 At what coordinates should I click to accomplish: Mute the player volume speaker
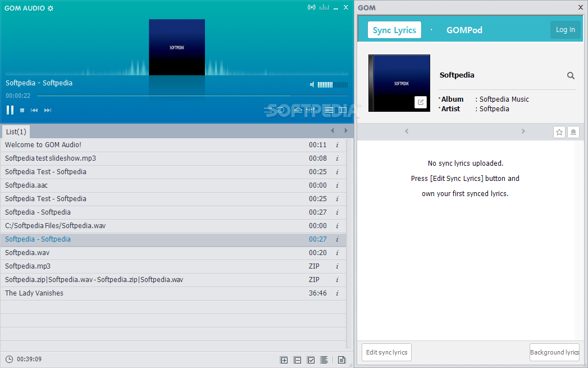(313, 85)
